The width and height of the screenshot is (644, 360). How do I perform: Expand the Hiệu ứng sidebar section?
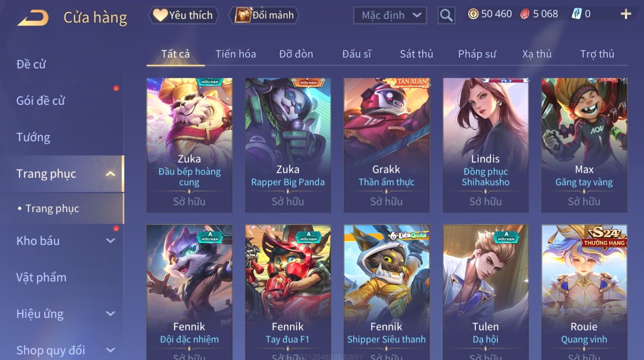coord(110,314)
